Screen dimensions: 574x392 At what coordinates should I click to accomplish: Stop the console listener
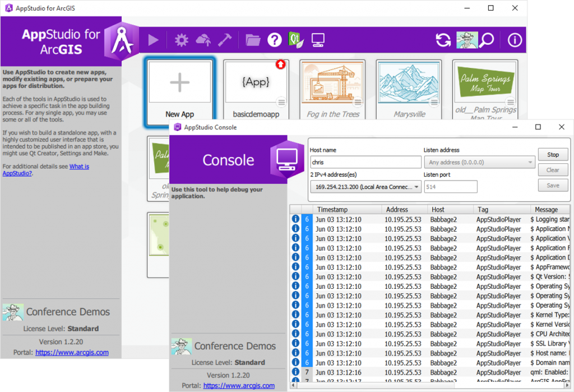[x=553, y=155]
